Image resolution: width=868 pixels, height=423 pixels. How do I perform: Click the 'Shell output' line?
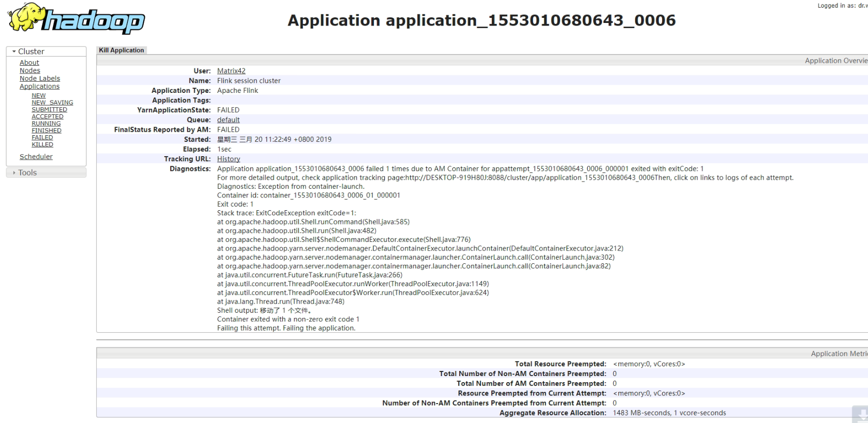point(264,311)
